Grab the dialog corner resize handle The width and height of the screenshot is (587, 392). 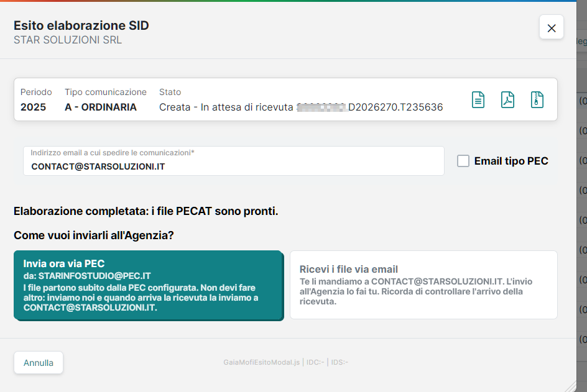click(x=571, y=387)
